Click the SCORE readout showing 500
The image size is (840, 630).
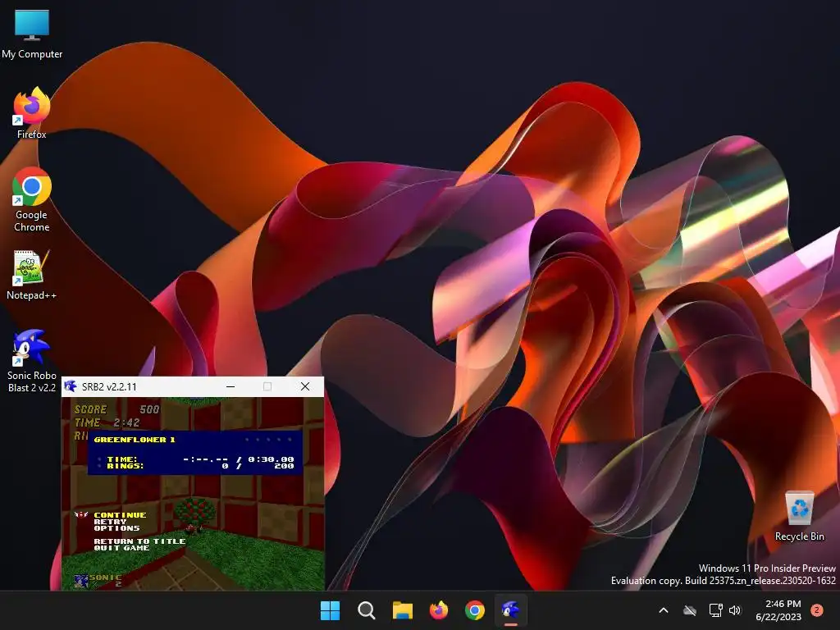pyautogui.click(x=116, y=409)
